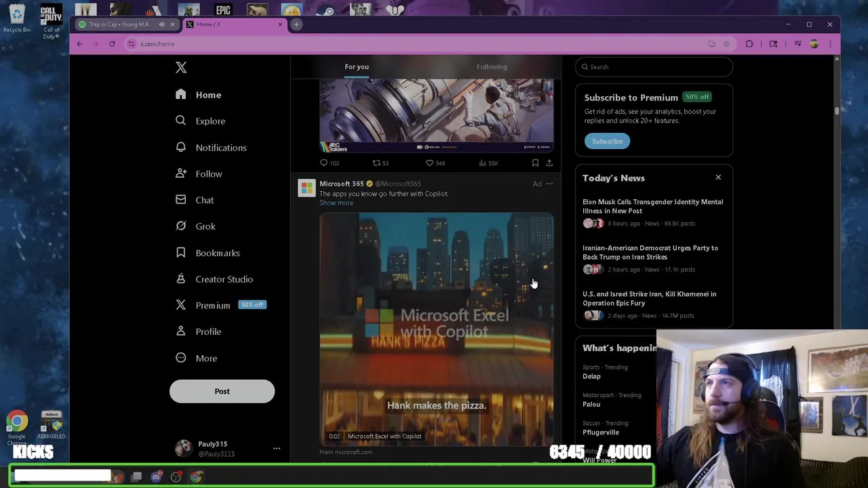This screenshot has height=488, width=868.
Task: Open Call of Duty desktop shortcut
Action: (x=52, y=22)
